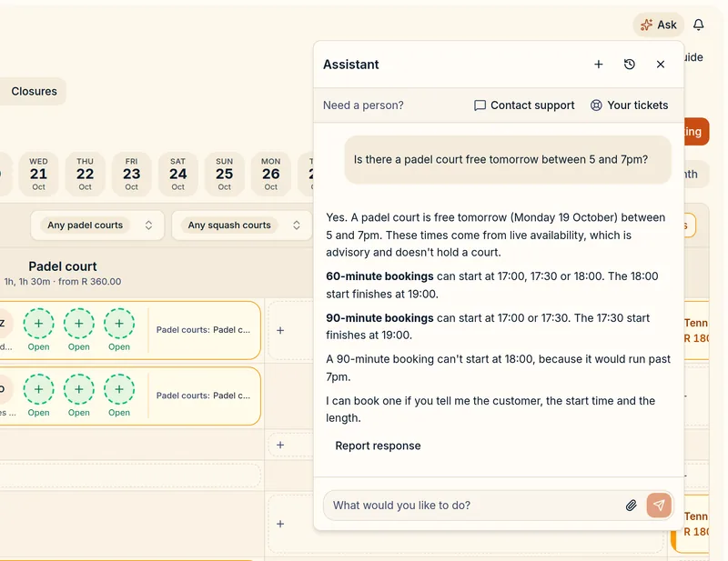The height and width of the screenshot is (561, 728).
Task: Select Saturday 24 Oct date
Action: [177, 174]
